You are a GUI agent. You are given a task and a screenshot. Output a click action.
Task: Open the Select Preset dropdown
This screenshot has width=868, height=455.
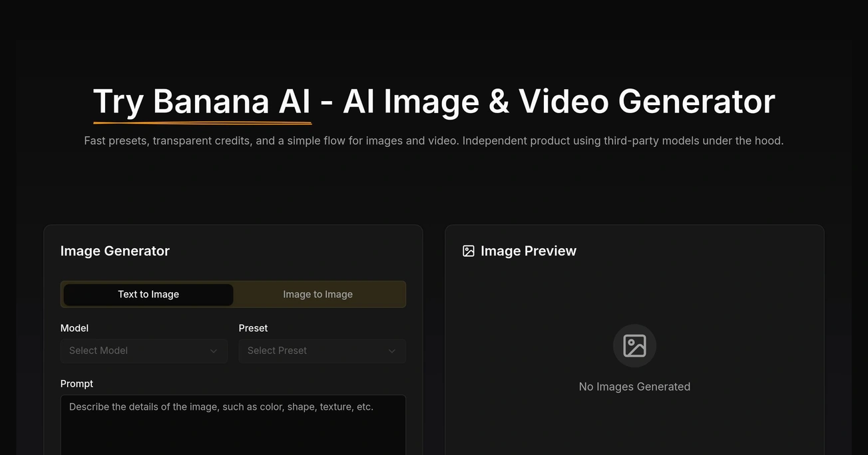tap(322, 351)
